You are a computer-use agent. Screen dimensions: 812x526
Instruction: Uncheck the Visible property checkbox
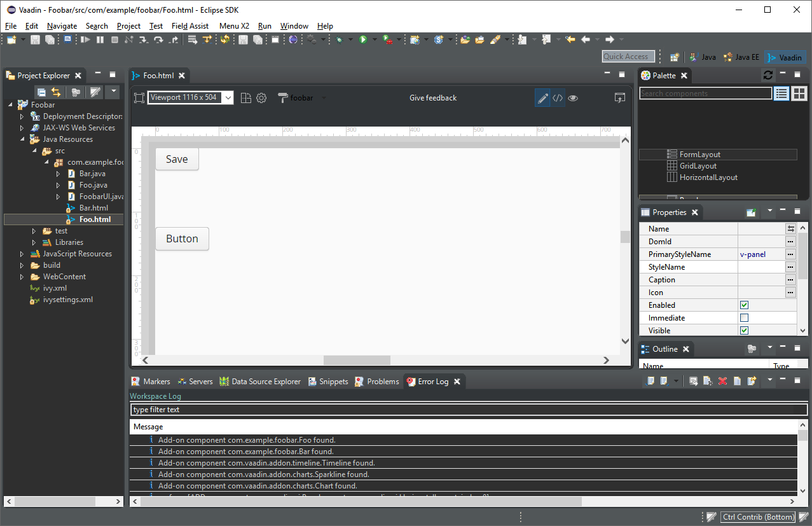(744, 331)
